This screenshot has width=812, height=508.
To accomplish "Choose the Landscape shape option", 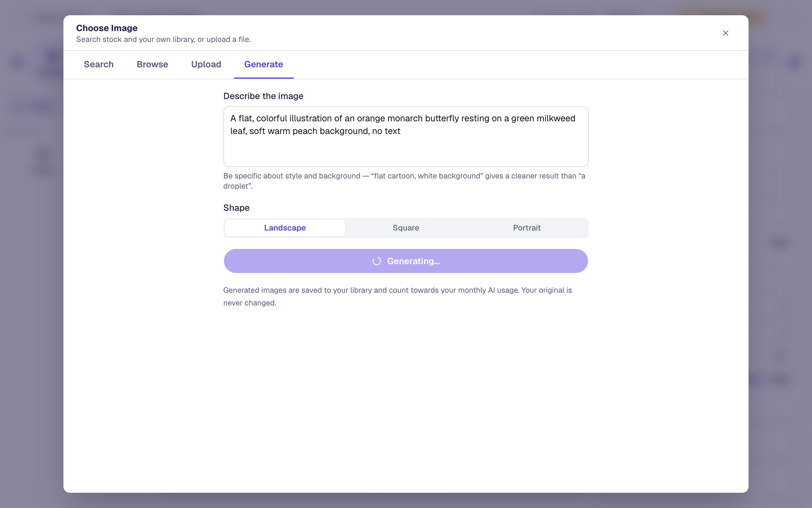I will (x=285, y=228).
